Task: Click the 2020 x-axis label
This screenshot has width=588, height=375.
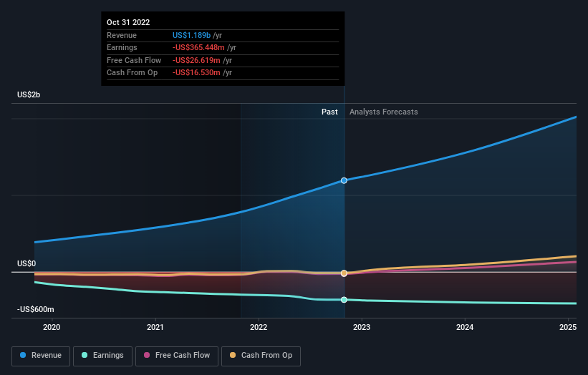Action: tap(52, 328)
